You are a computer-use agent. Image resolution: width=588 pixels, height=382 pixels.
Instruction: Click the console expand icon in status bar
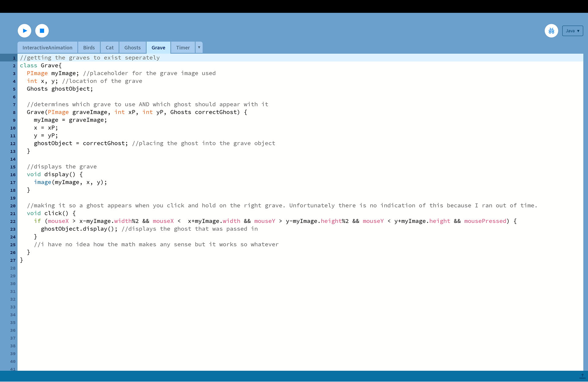tap(582, 376)
